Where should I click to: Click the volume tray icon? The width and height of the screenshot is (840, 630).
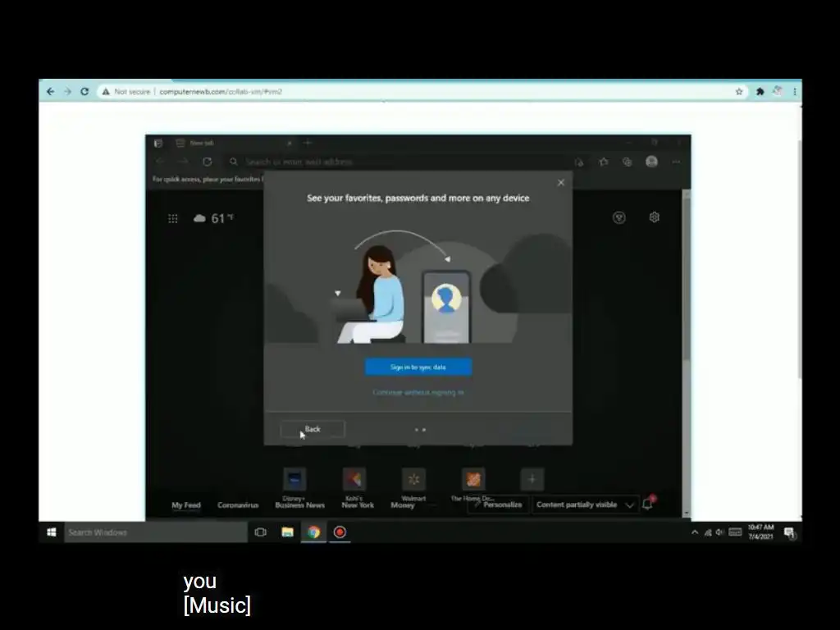click(x=719, y=532)
